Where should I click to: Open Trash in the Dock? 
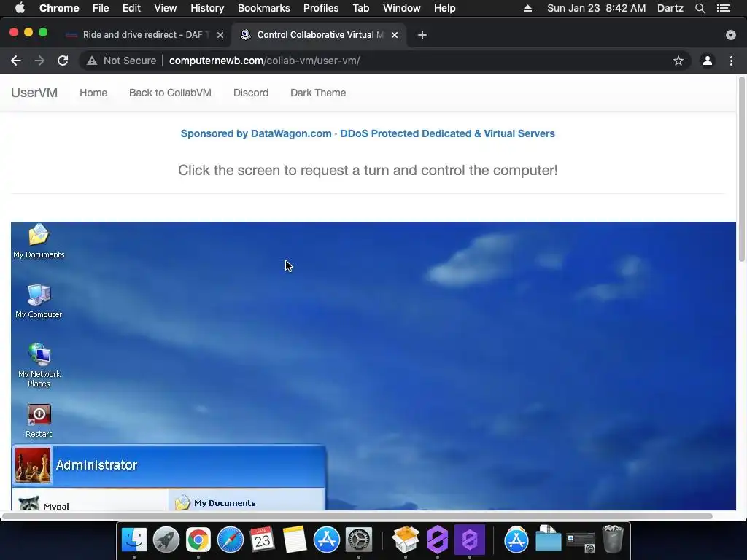point(613,539)
